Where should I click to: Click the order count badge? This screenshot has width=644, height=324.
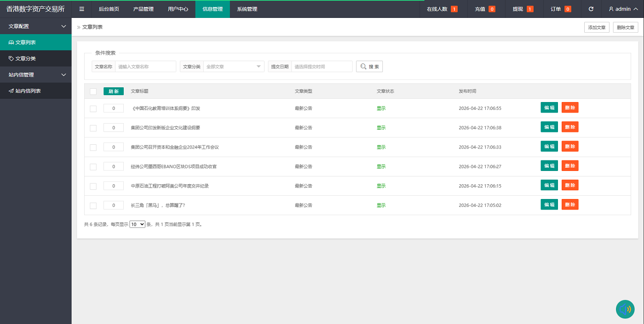pos(568,9)
